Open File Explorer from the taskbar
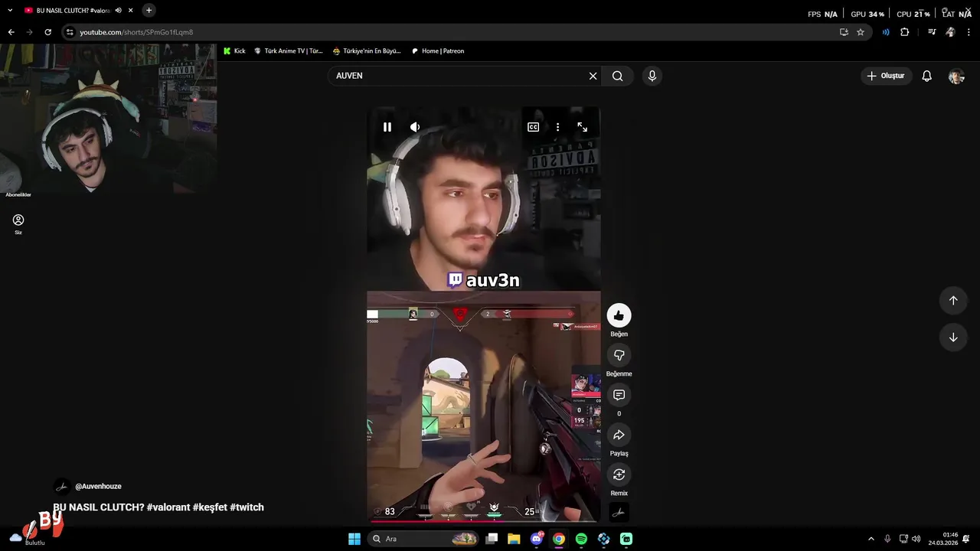Screen dimensions: 980x551 point(514,539)
